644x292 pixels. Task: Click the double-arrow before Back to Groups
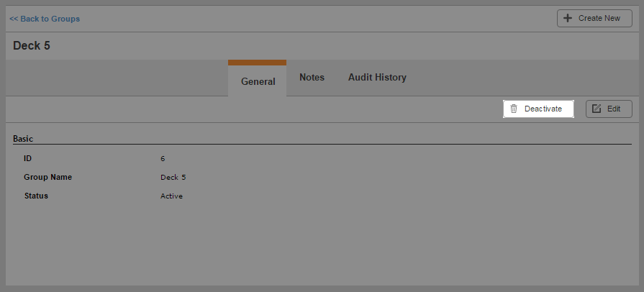[x=14, y=19]
